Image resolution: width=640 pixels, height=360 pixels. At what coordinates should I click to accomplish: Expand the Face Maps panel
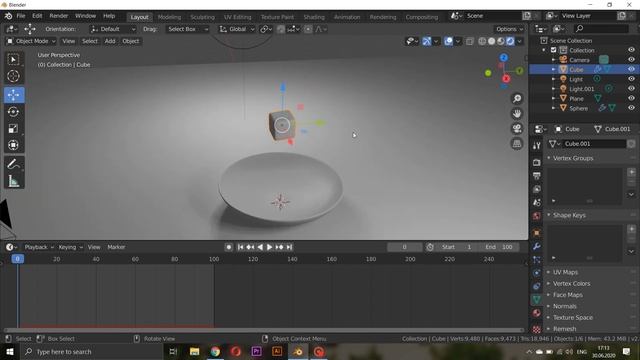[x=549, y=295]
